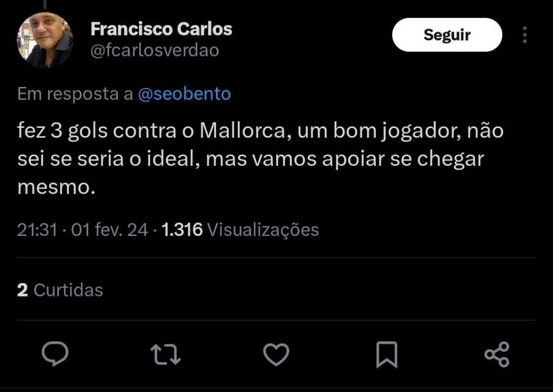This screenshot has height=392, width=553.
Task: Click the display name Francisco Carlos
Action: click(161, 29)
